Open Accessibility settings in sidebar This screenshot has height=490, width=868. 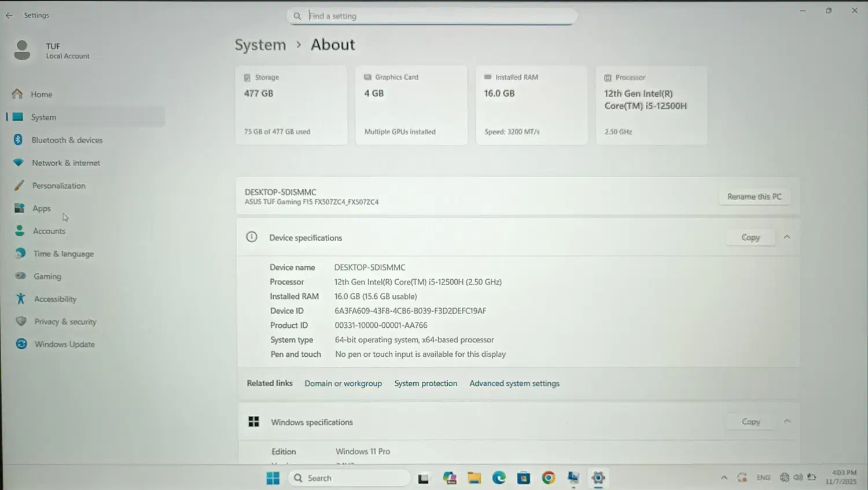55,299
